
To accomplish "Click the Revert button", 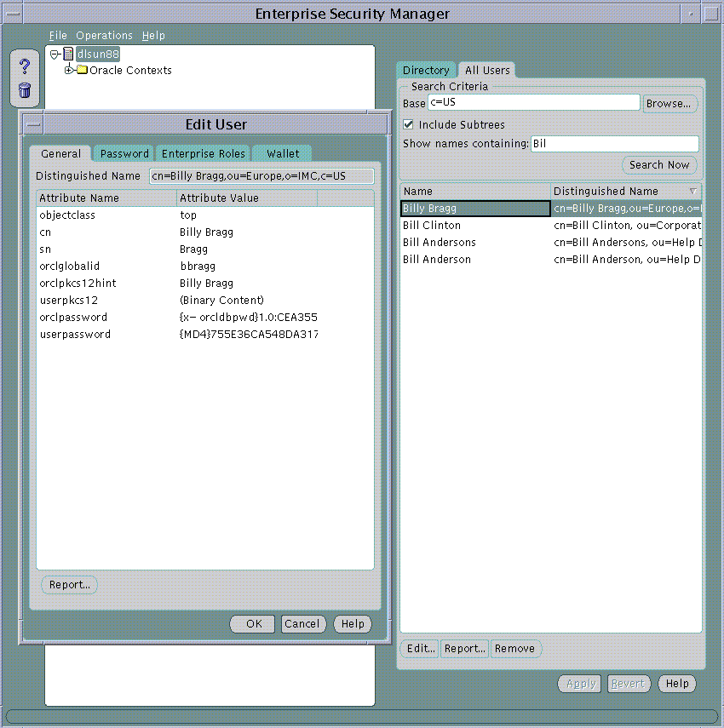I will [629, 684].
